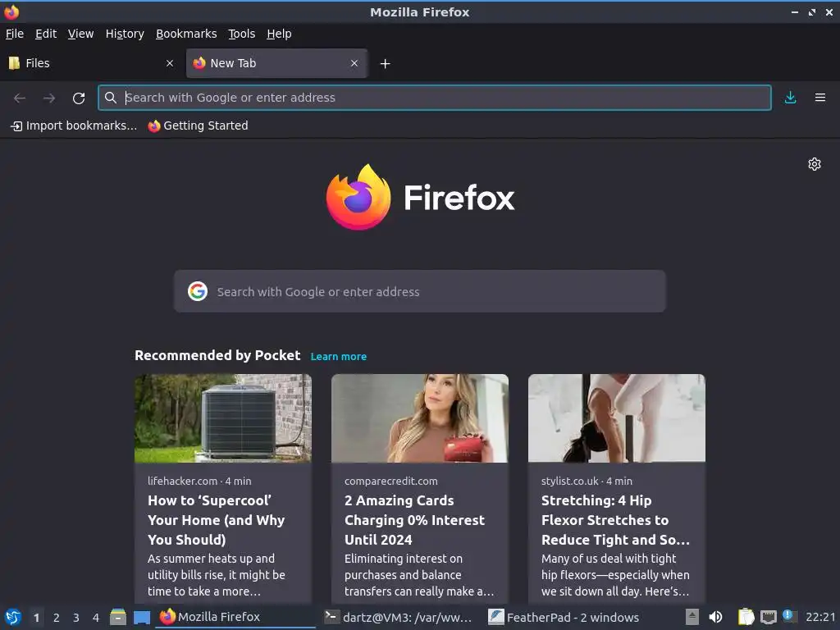Image resolution: width=840 pixels, height=630 pixels.
Task: Go forward one page
Action: click(x=48, y=98)
